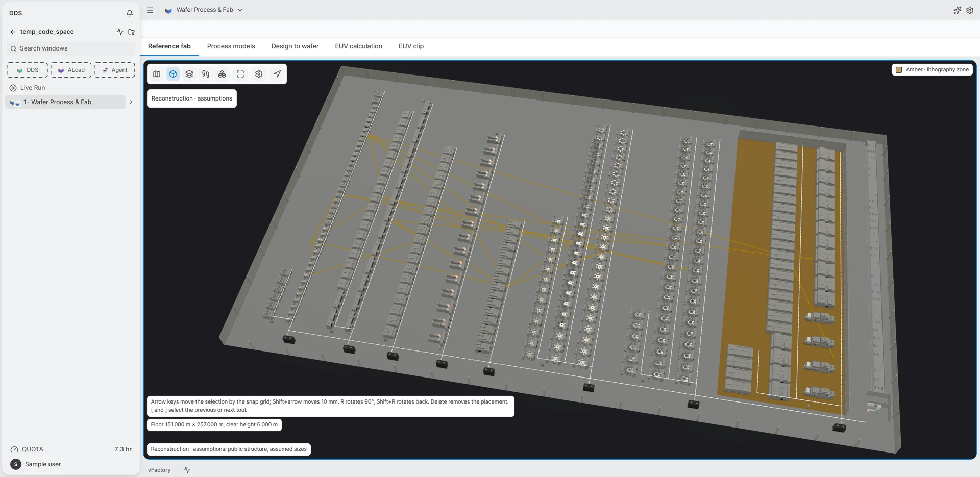980x477 pixels.
Task: Switch to the 2D map view icon
Action: click(157, 74)
